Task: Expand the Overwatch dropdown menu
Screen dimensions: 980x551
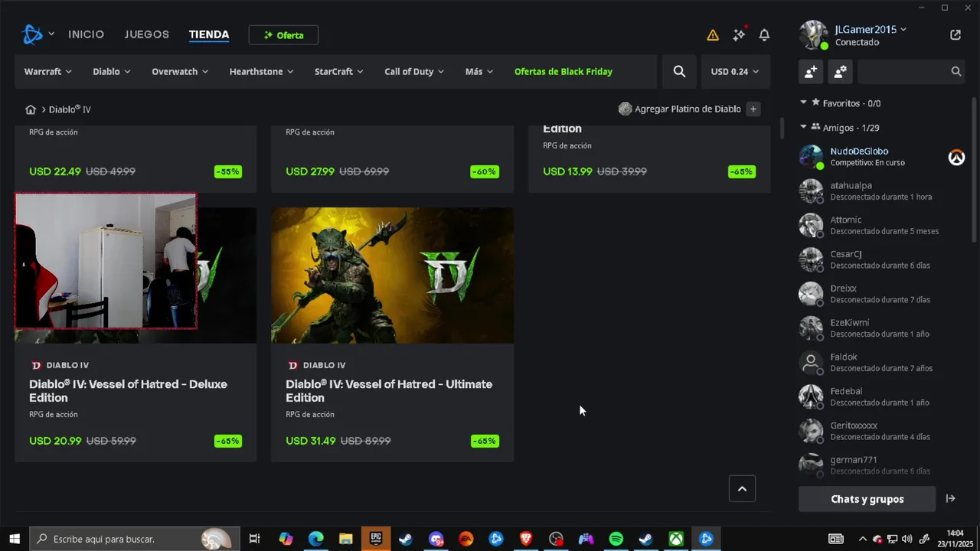Action: (x=180, y=71)
